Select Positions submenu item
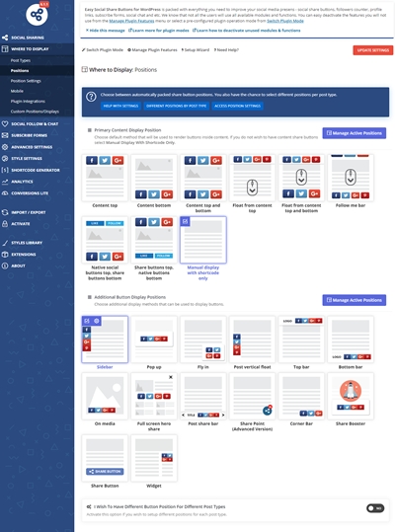Screen dimensions: 395x532 click(x=20, y=71)
